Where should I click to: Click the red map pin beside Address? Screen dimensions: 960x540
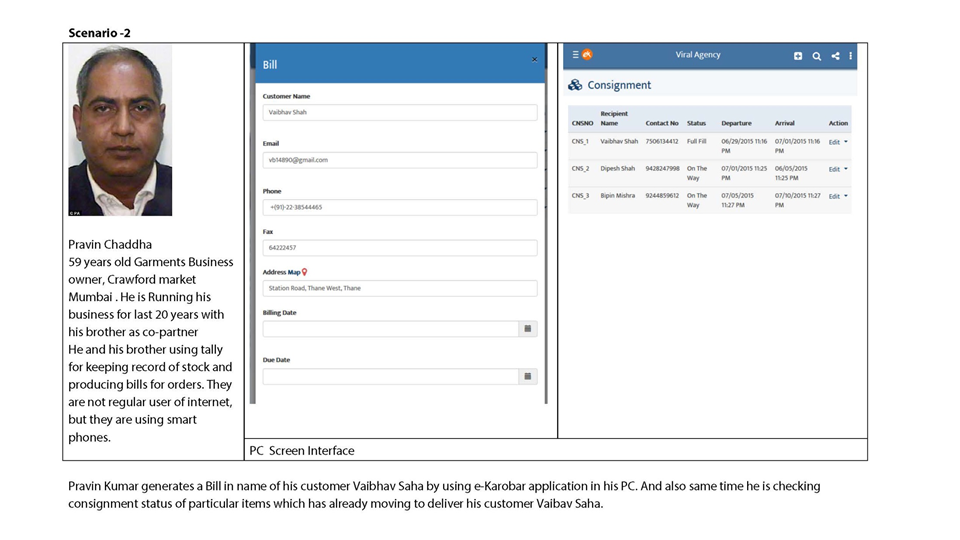(305, 271)
